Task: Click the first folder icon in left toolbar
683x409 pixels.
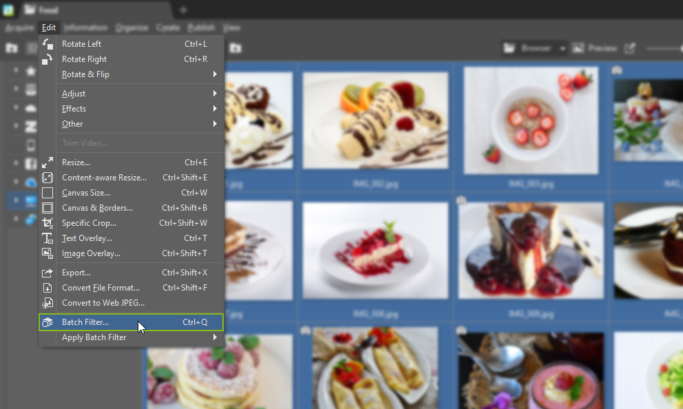Action: pos(12,48)
